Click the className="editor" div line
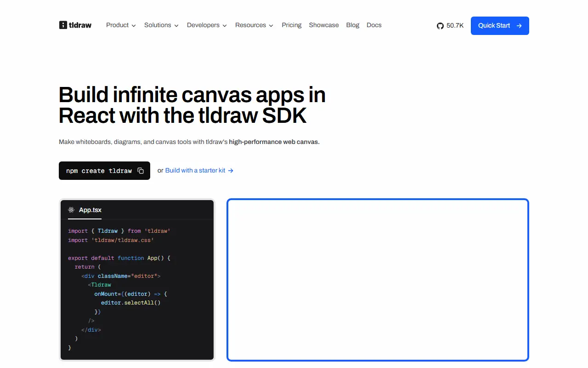This screenshot has width=588, height=368. (121, 276)
